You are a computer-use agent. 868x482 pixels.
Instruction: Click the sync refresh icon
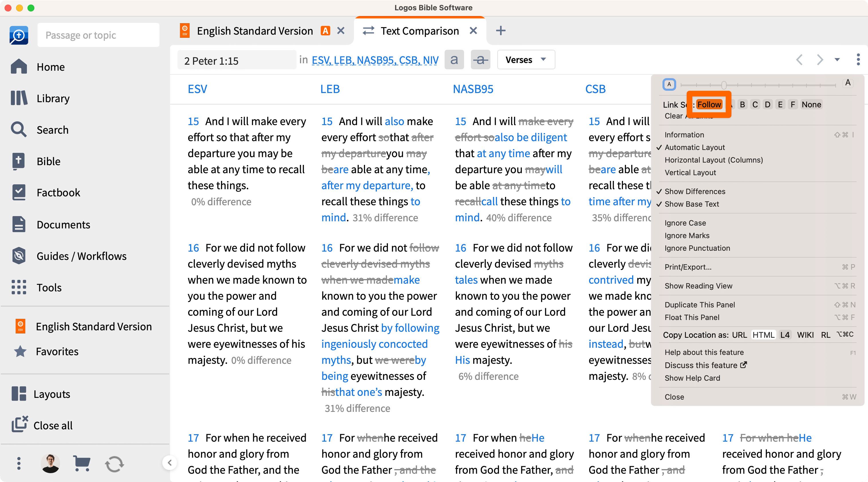click(114, 464)
